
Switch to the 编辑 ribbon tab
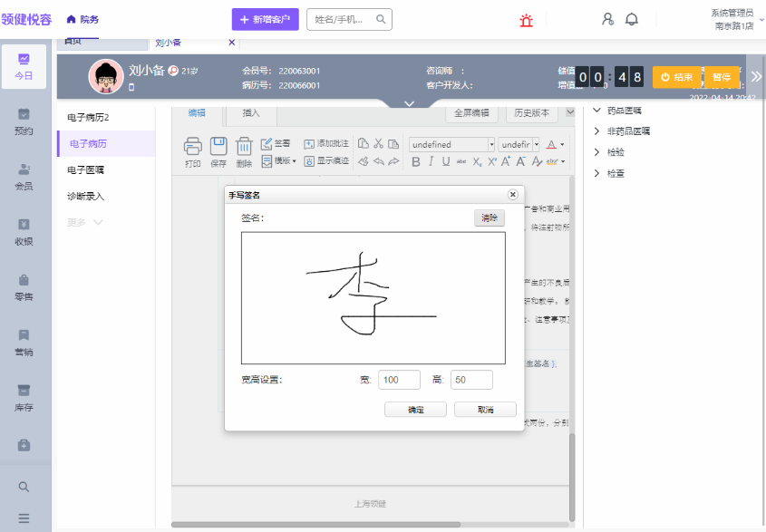197,113
